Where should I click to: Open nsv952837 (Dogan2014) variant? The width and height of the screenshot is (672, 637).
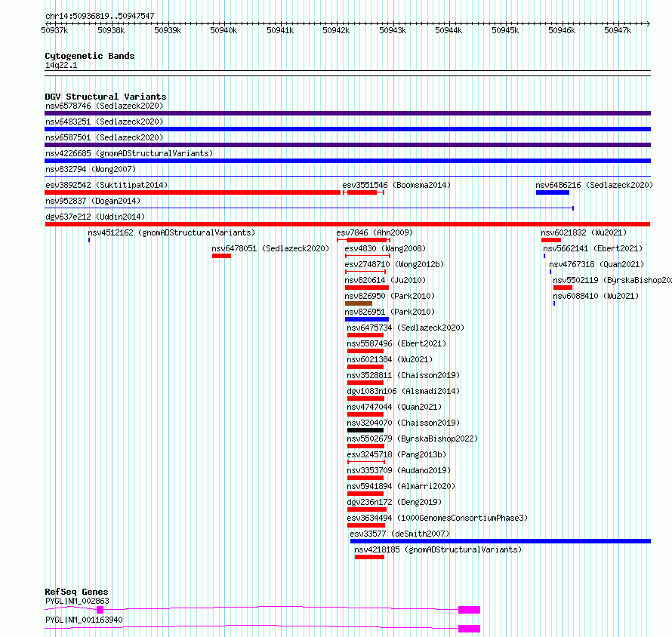[93, 201]
